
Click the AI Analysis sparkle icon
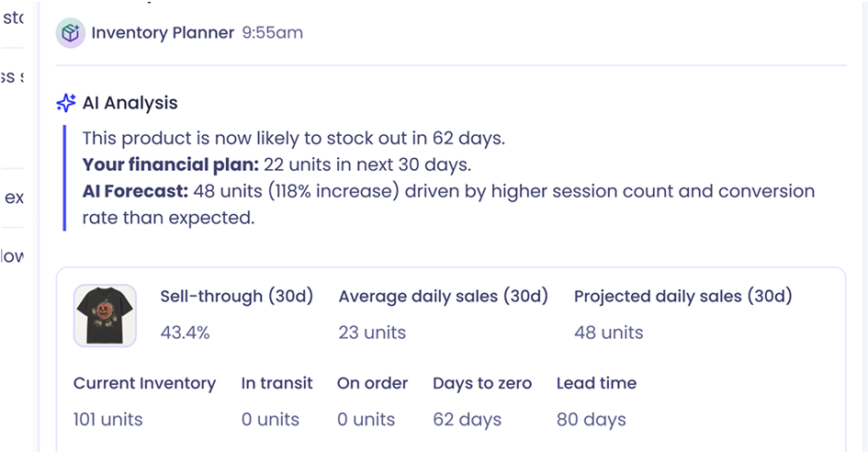[66, 103]
